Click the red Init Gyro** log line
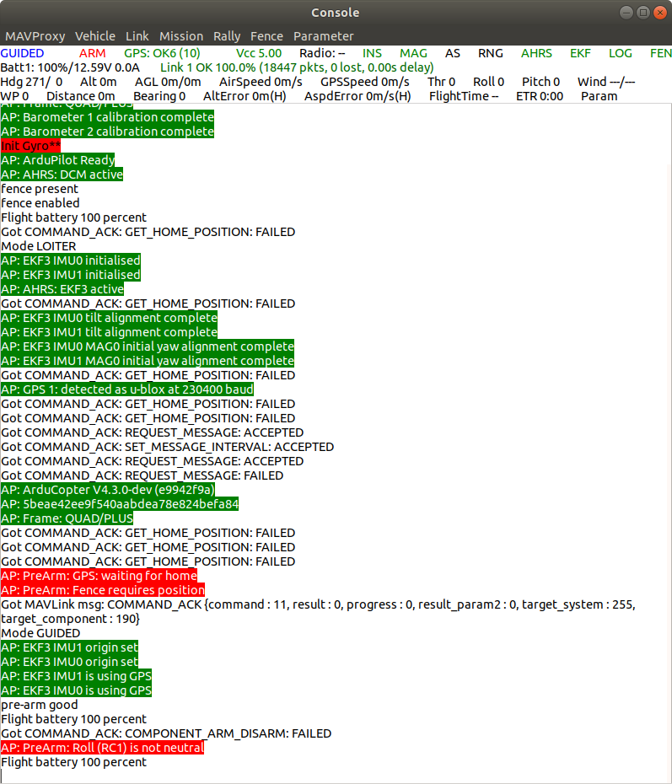Image resolution: width=672 pixels, height=784 pixels. [30, 146]
